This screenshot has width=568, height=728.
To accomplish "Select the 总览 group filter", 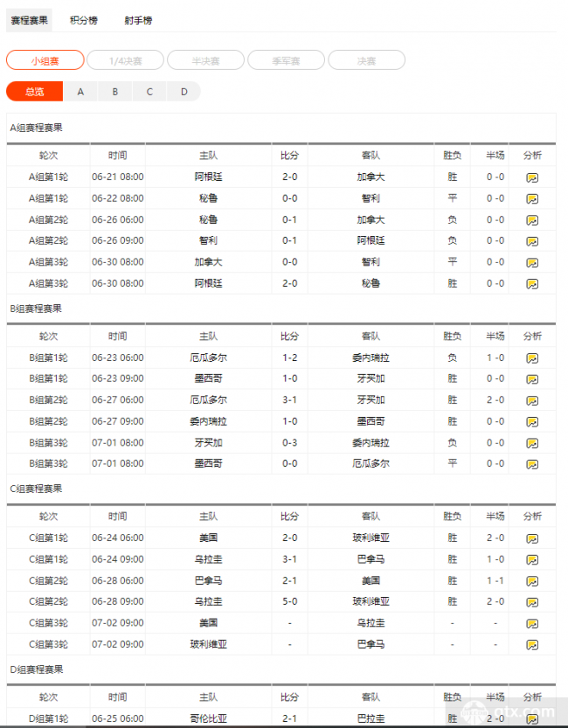I will click(34, 92).
